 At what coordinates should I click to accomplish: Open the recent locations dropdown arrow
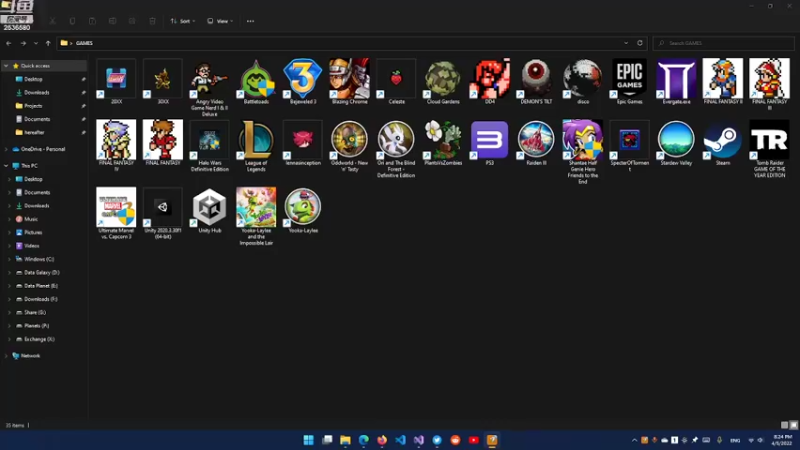click(36, 43)
